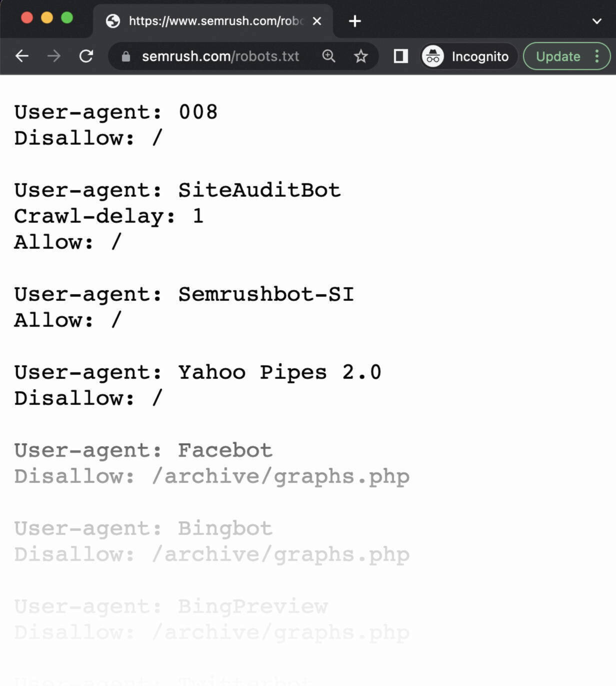Bookmark this page via the star icon
Image resolution: width=616 pixels, height=686 pixels.
361,56
